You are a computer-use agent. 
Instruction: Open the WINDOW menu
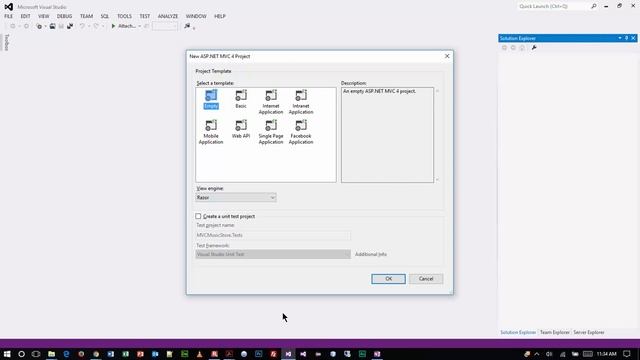196,16
